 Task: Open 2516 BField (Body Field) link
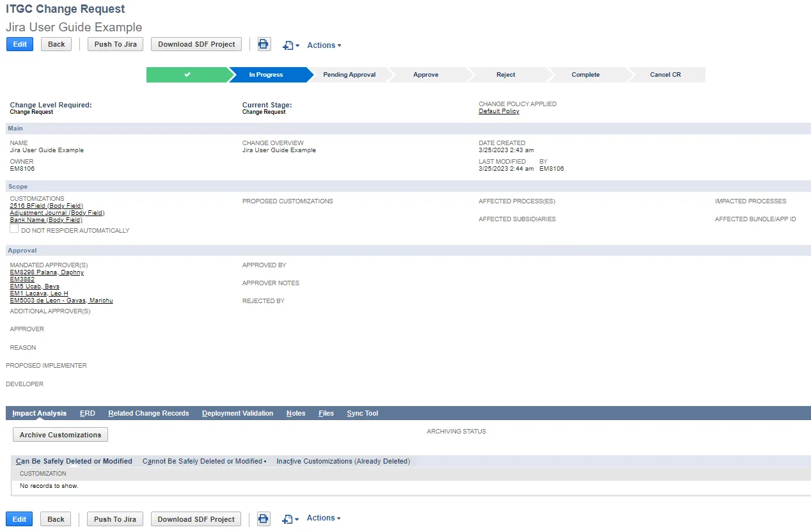pos(47,206)
